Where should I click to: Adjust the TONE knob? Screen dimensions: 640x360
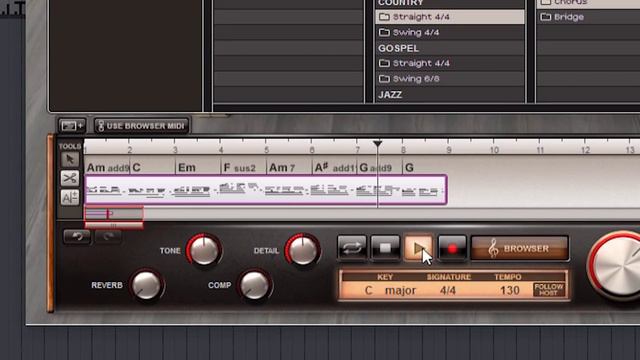tap(204, 250)
